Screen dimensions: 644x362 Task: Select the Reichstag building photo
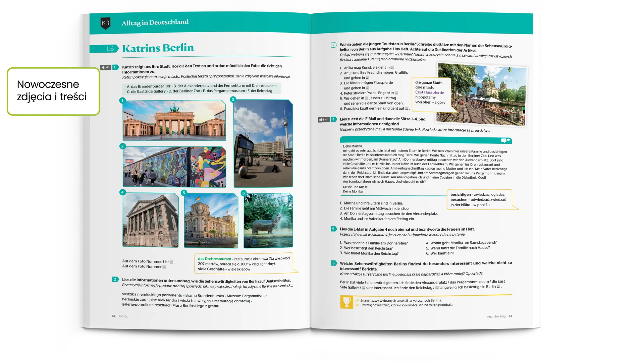(x=211, y=221)
